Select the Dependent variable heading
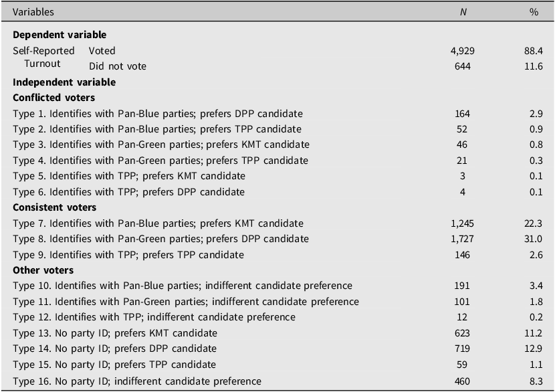Viewport: 555px width, 392px height. coord(60,35)
